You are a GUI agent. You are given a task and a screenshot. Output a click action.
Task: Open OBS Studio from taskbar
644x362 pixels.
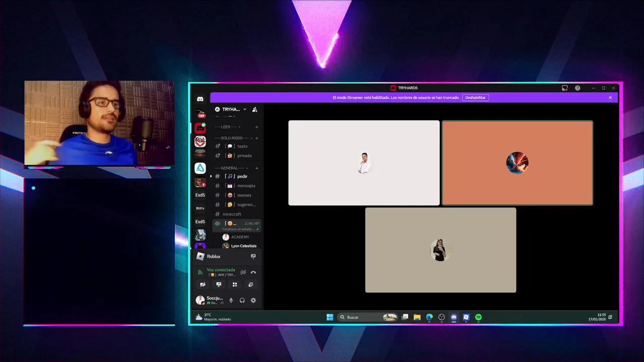(x=442, y=317)
